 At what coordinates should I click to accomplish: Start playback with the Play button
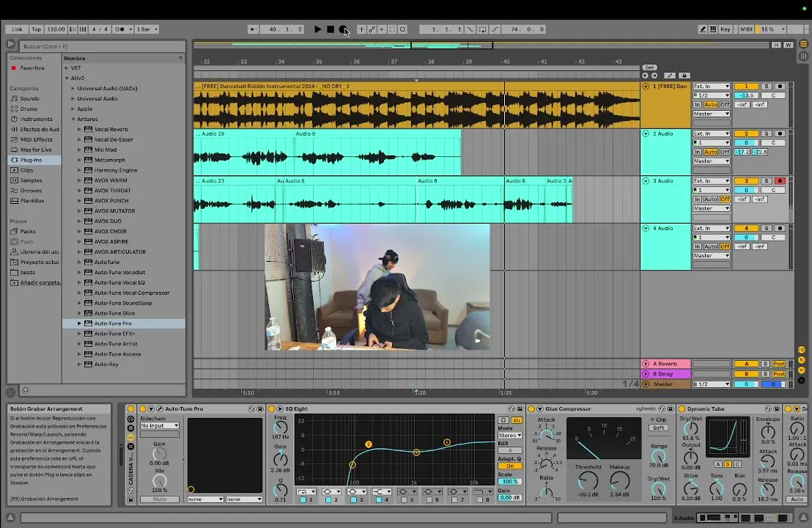coord(317,29)
